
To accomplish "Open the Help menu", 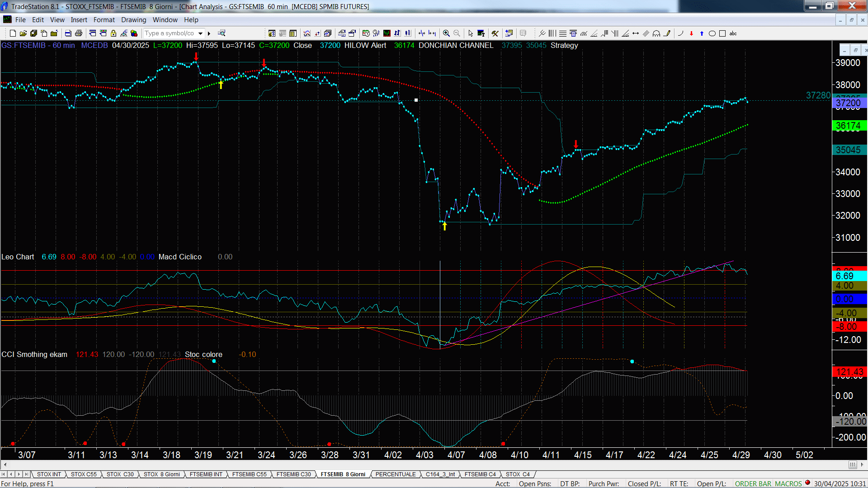I will (x=191, y=19).
